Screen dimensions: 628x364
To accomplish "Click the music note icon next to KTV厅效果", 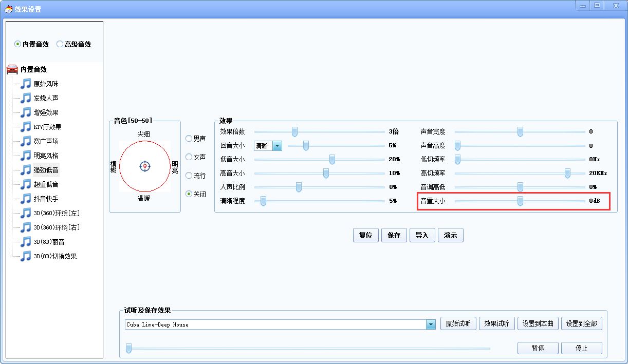I will pos(26,127).
